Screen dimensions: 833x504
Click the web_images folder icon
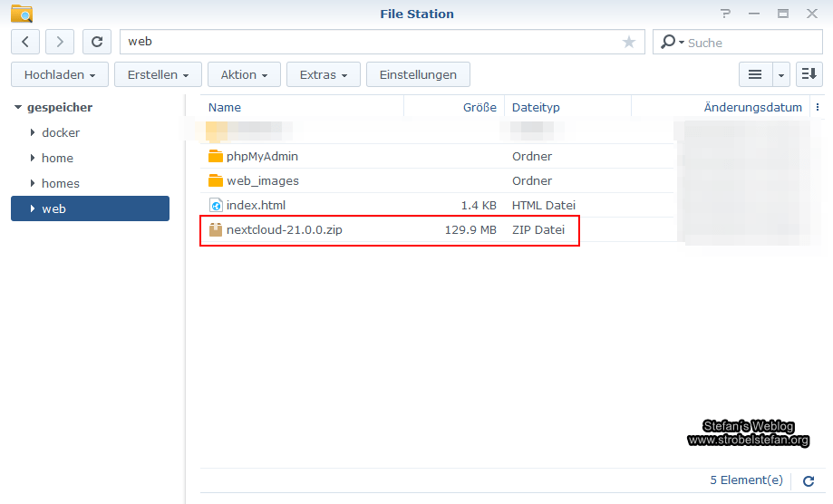(x=215, y=180)
